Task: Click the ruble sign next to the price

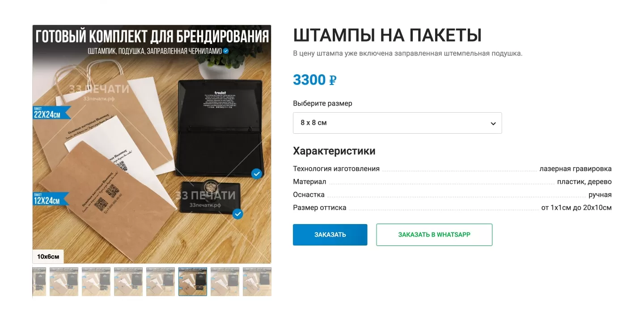Action: click(x=333, y=80)
